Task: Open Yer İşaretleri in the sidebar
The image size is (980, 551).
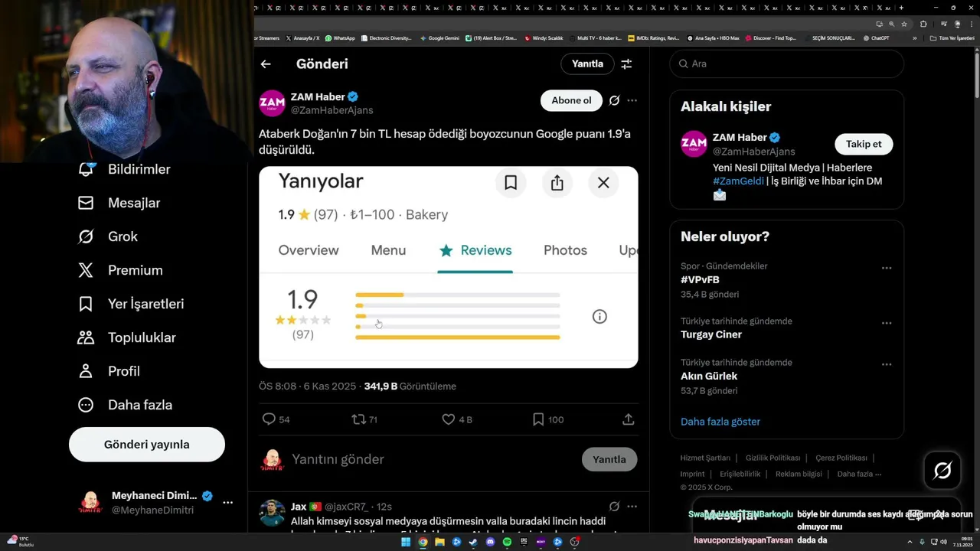Action: click(x=131, y=304)
